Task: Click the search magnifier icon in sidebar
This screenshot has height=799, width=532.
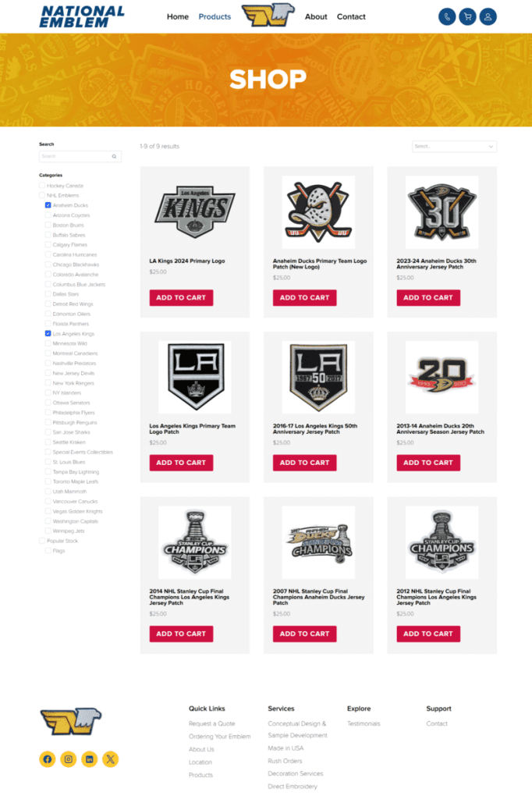Action: 114,156
